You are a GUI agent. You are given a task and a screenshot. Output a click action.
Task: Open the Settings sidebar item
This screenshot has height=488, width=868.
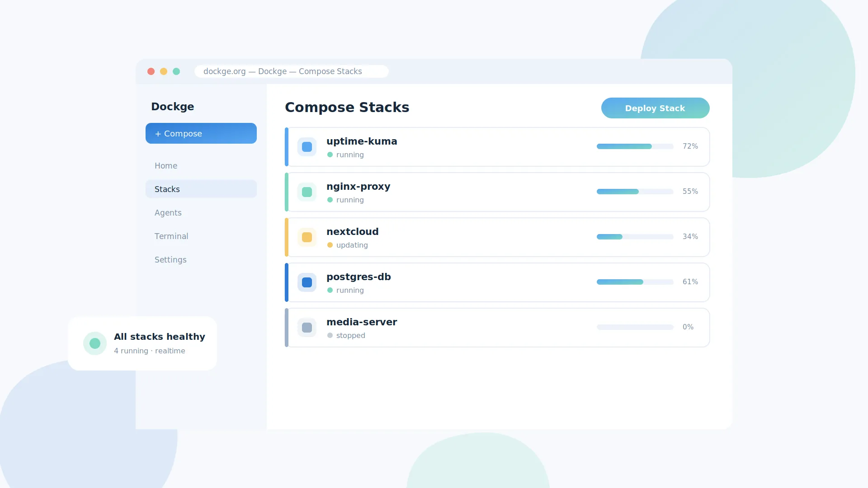tap(201, 260)
